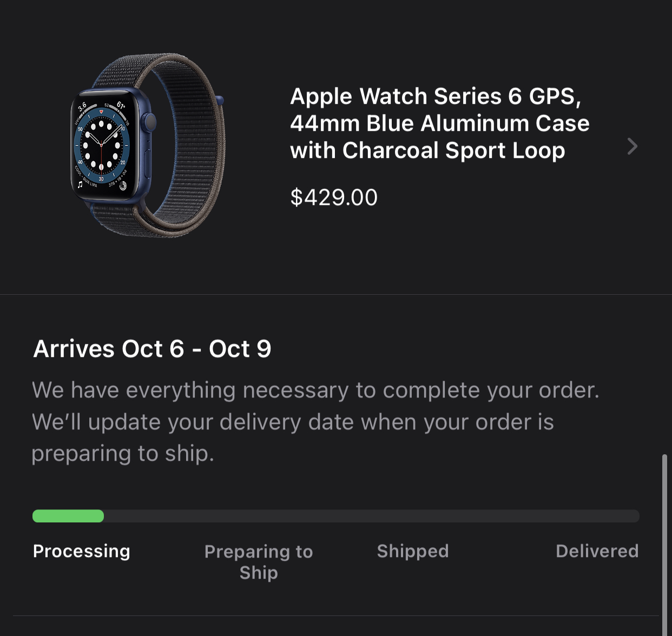Select the $429.00 price text
This screenshot has height=636, width=672.
334,197
